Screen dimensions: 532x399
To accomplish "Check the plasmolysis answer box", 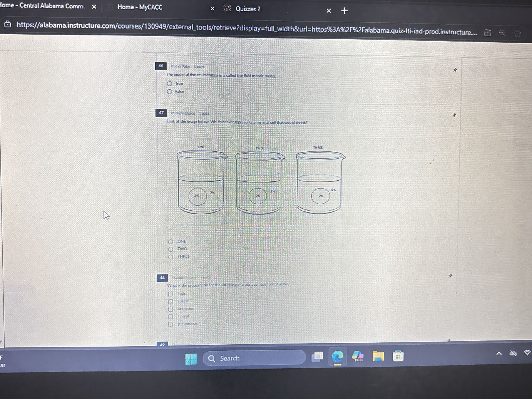I will pos(171,324).
